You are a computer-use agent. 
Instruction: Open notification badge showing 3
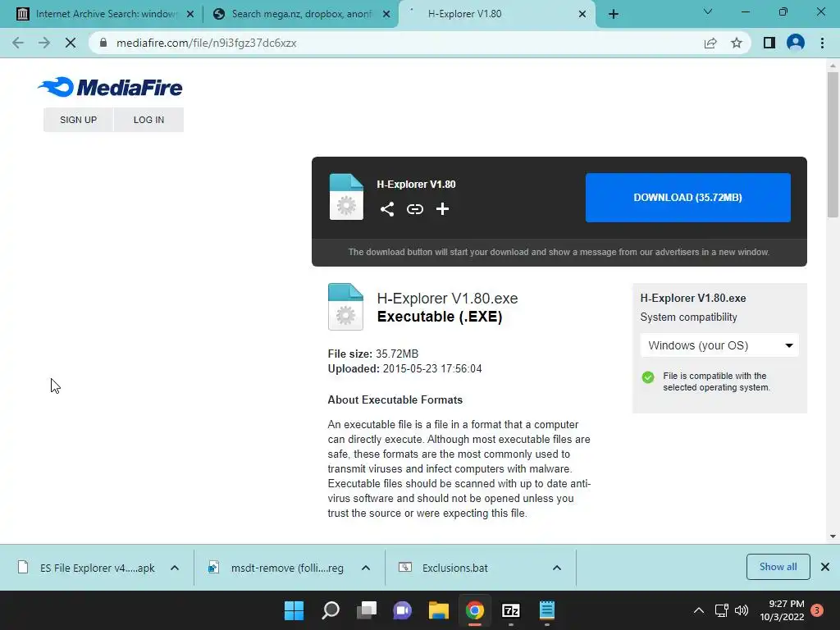coord(817,610)
